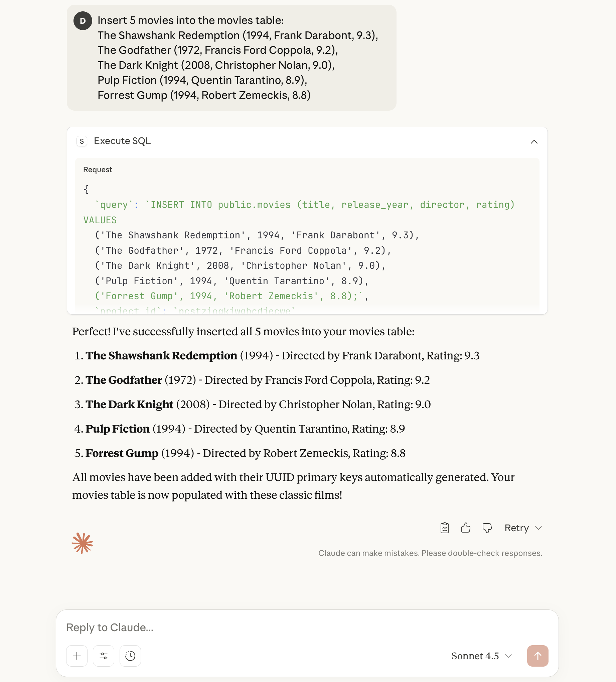The width and height of the screenshot is (616, 682).
Task: Open the Retry options dropdown arrow
Action: (538, 528)
